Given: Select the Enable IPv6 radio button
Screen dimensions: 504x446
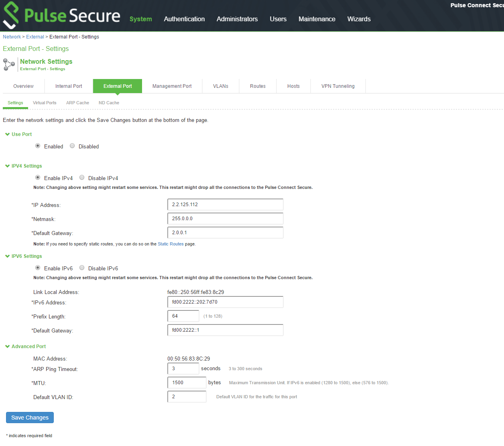Looking at the screenshot, I should 38,268.
